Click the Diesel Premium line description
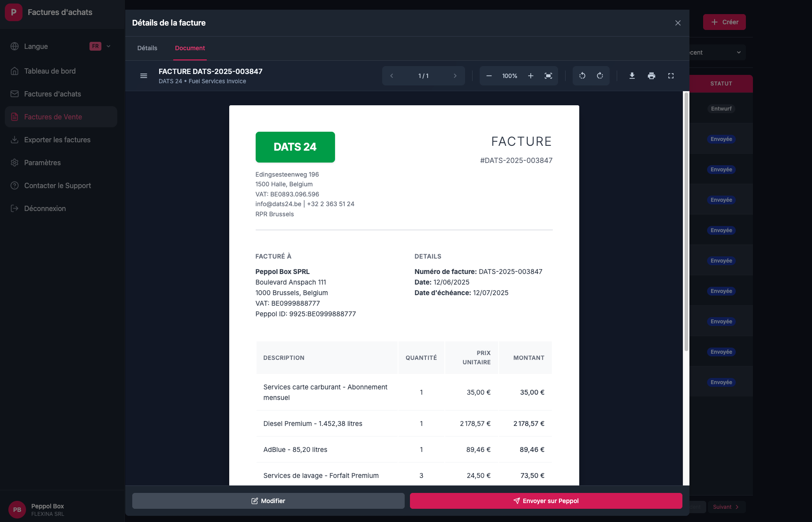 tap(313, 424)
